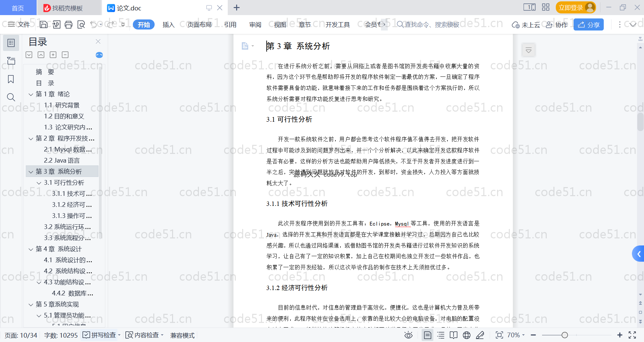Open the find search sidebar icon

pyautogui.click(x=11, y=97)
